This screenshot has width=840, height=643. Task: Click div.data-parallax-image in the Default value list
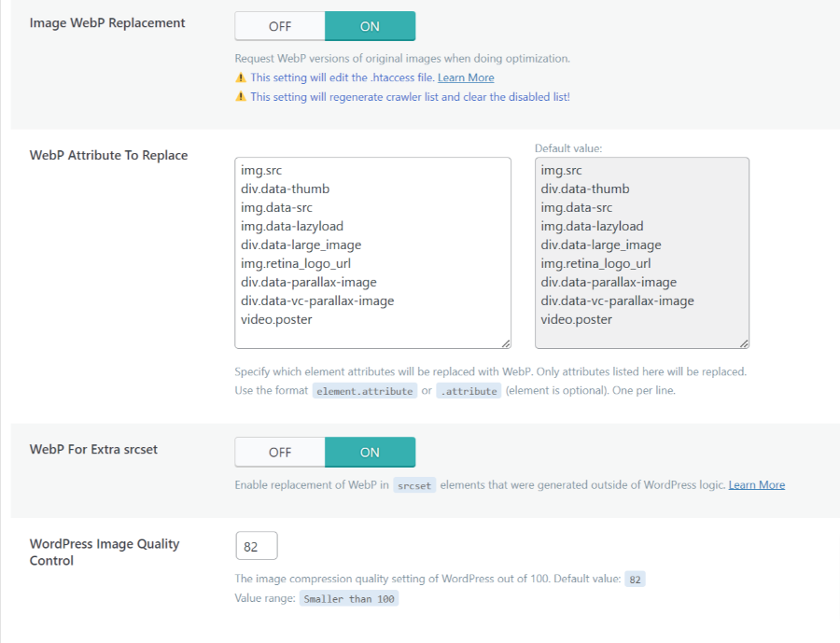[x=609, y=282]
